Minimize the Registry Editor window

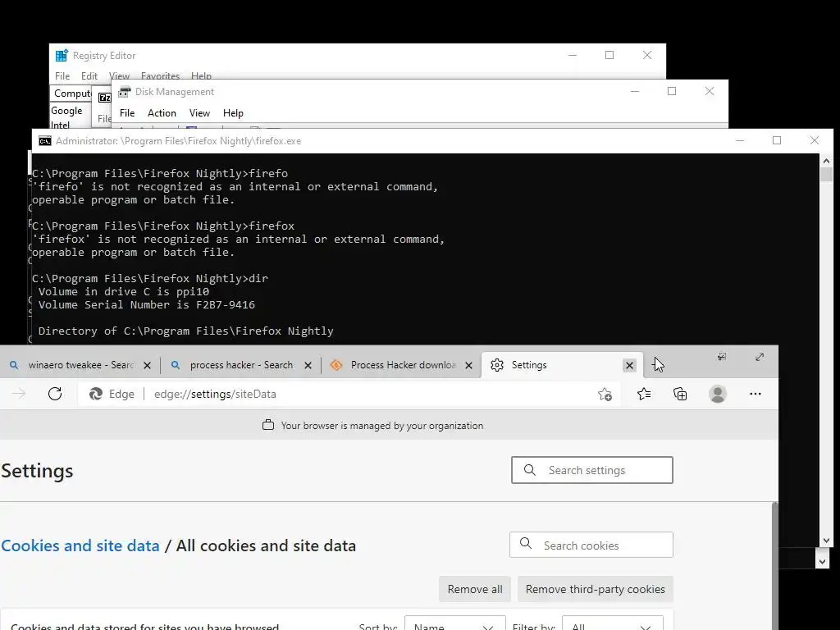(x=572, y=55)
